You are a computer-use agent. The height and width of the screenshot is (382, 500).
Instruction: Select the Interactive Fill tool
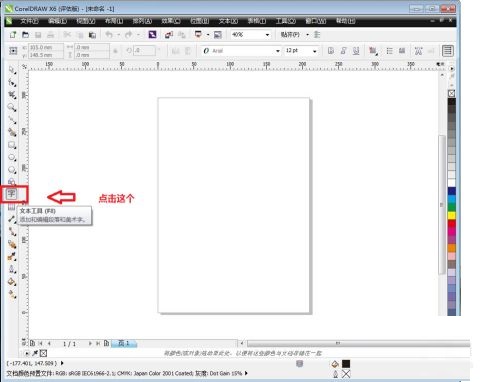tap(12, 294)
